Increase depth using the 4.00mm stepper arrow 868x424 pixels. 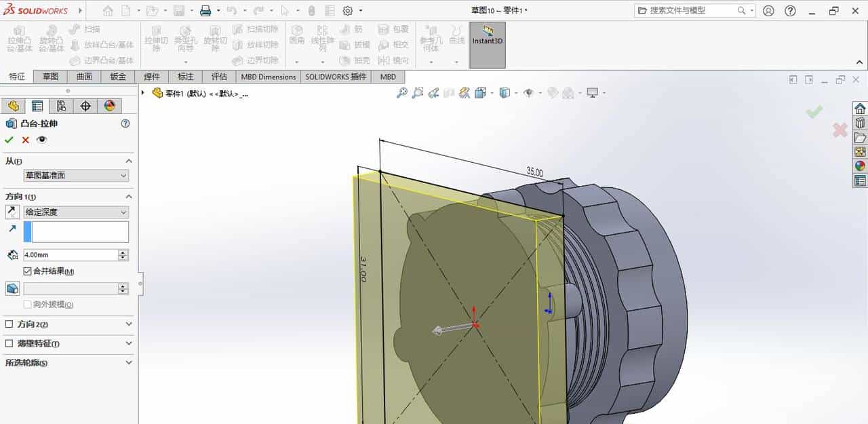pos(122,252)
